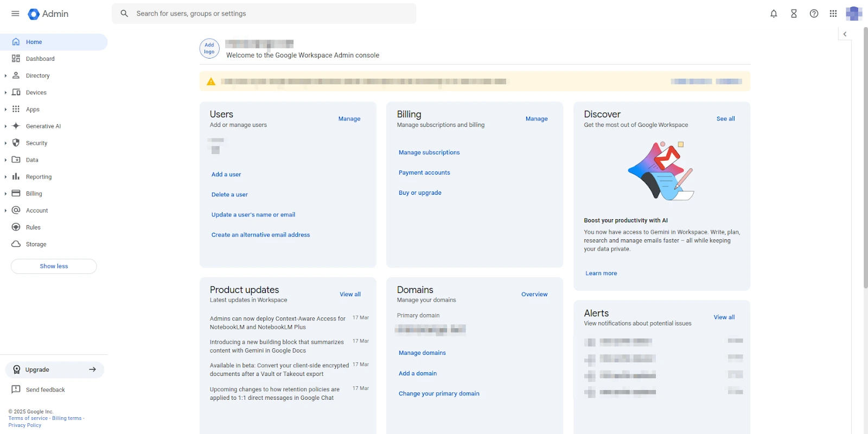868x434 pixels.
Task: Click the Reporting bar chart icon
Action: [x=16, y=176]
